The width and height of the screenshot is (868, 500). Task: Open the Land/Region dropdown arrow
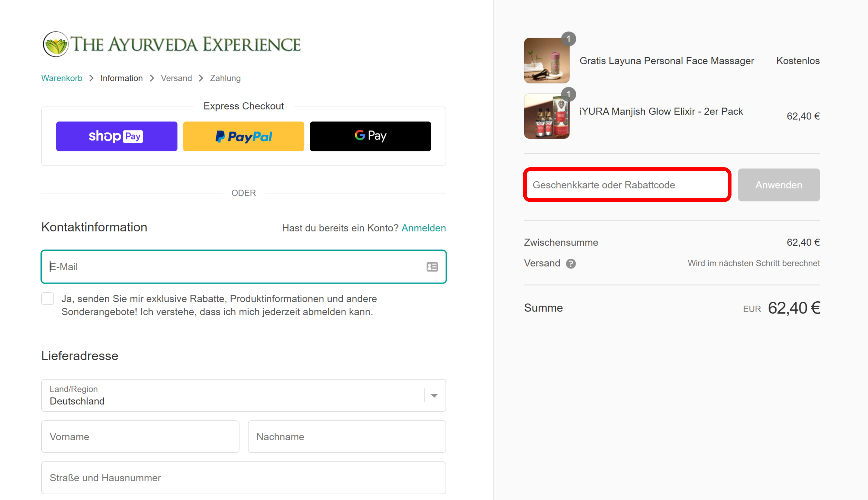[434, 396]
